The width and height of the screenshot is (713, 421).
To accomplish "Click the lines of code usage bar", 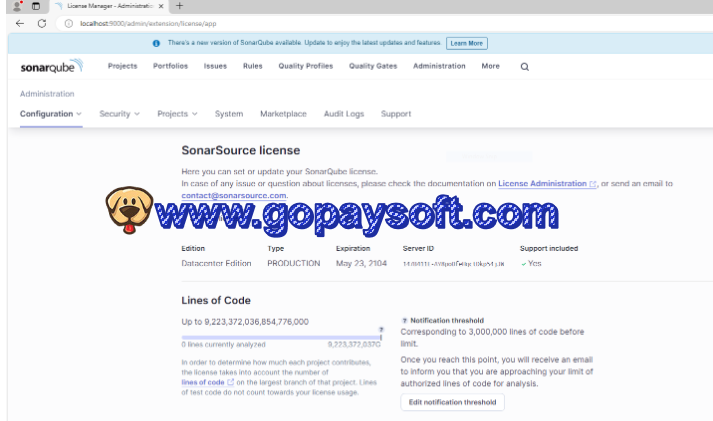I will pos(281,338).
